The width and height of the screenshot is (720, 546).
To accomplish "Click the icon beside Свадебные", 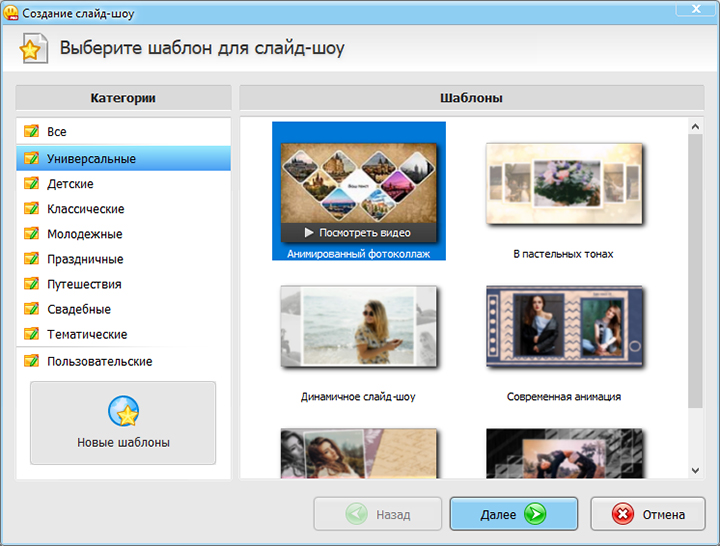I will 32,309.
